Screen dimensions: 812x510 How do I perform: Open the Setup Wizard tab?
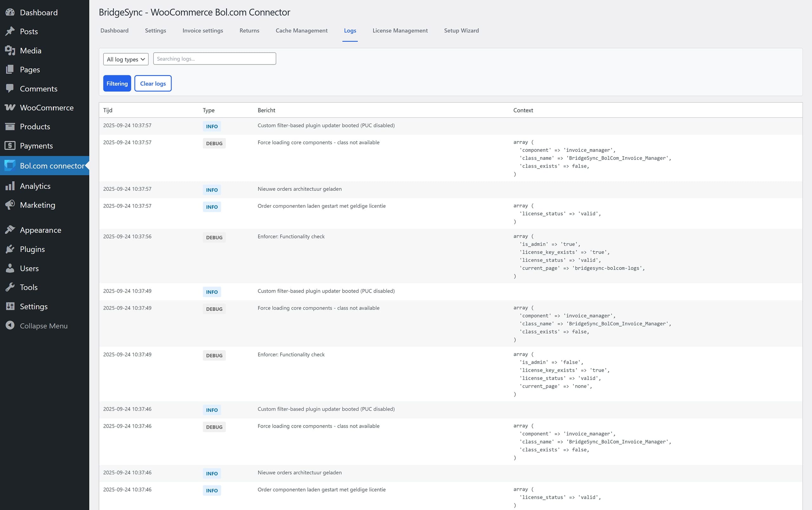coord(461,30)
